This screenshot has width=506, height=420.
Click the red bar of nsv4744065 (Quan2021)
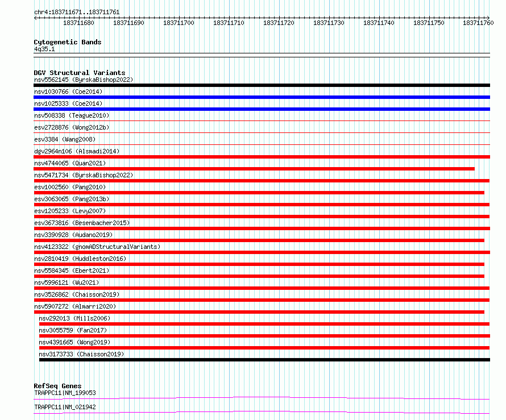[x=254, y=169]
